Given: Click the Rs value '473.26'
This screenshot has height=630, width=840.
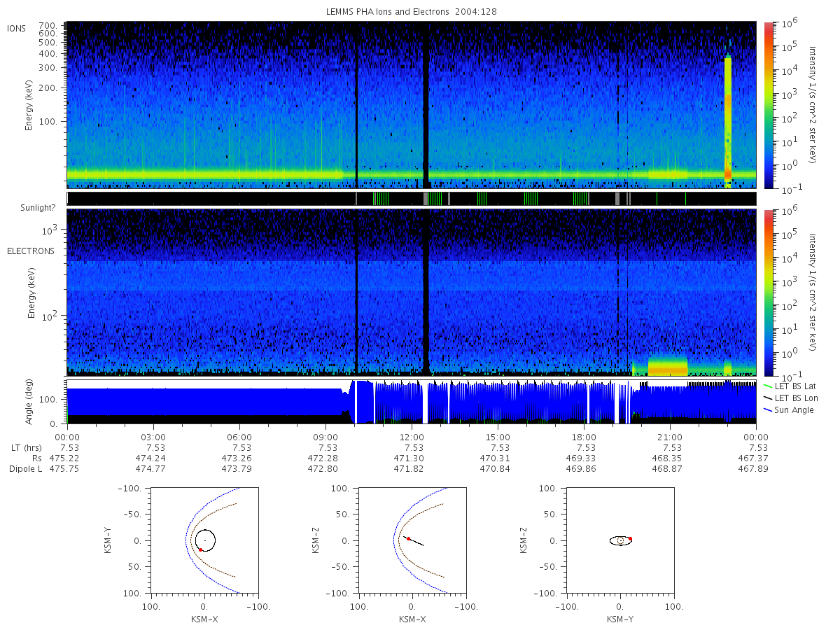Looking at the screenshot, I should (235, 458).
